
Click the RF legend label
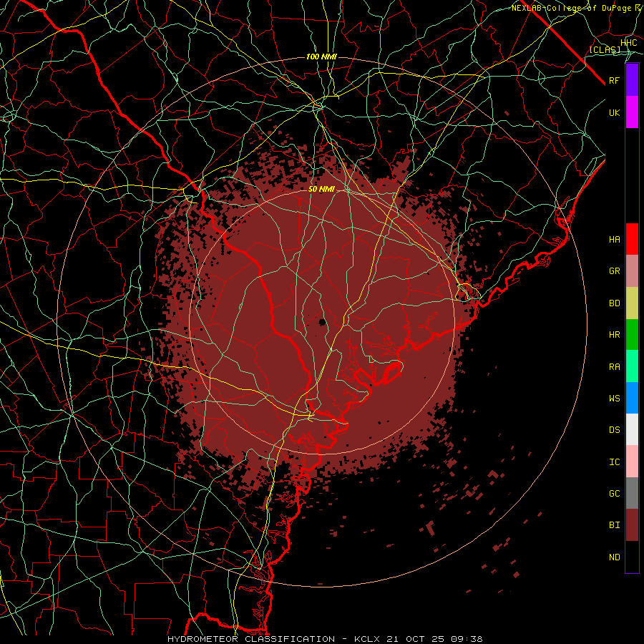pyautogui.click(x=615, y=80)
